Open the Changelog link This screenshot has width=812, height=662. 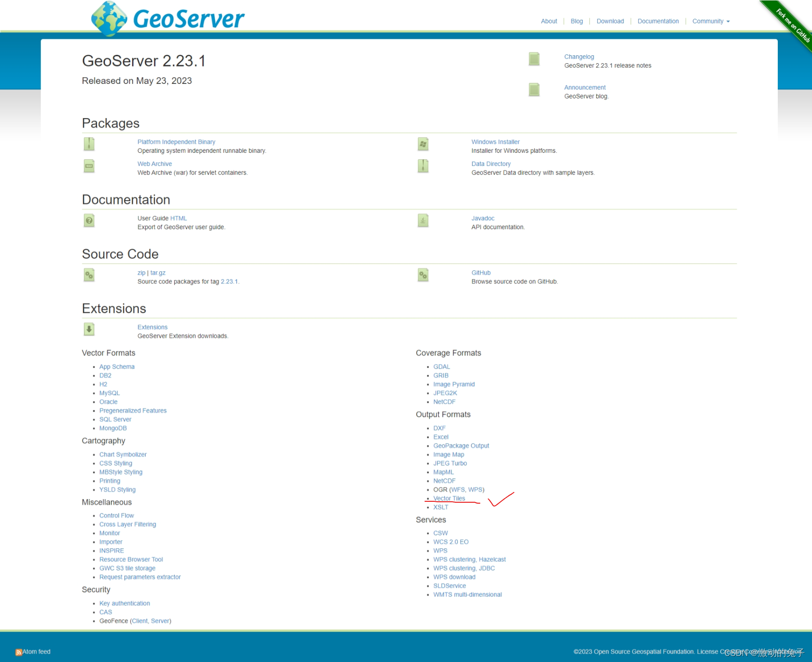click(579, 57)
